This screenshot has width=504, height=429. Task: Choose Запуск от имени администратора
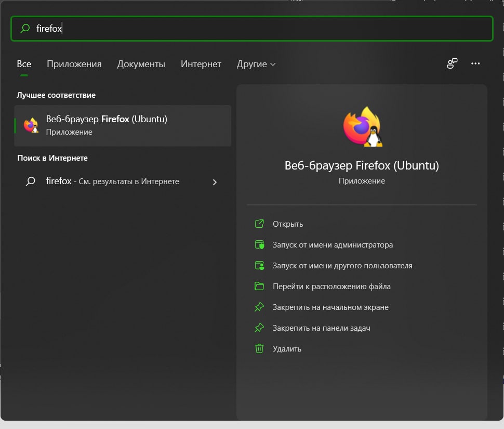[333, 245]
